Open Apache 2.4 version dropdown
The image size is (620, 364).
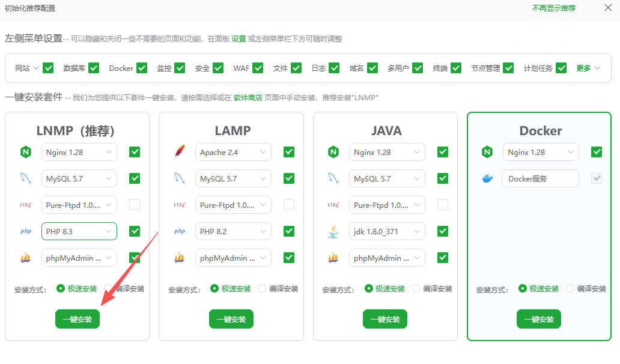233,153
